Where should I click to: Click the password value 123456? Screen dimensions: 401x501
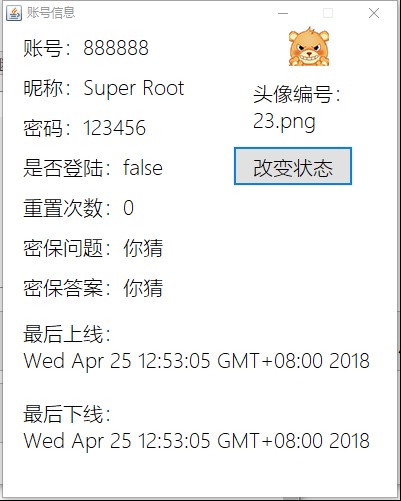[x=114, y=128]
